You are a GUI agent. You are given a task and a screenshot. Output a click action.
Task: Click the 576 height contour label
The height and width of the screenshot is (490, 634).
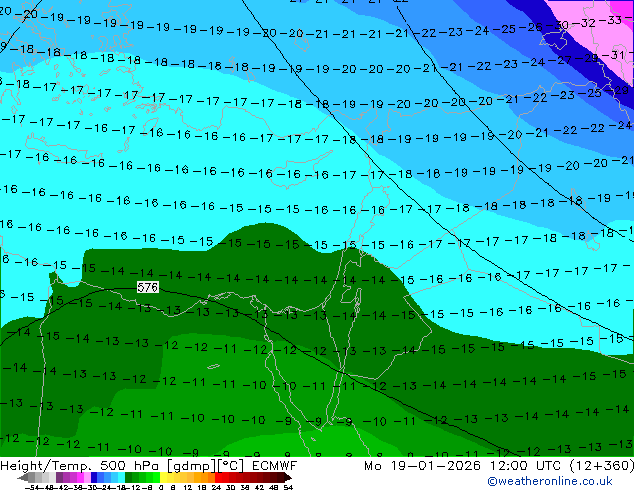[x=147, y=287]
